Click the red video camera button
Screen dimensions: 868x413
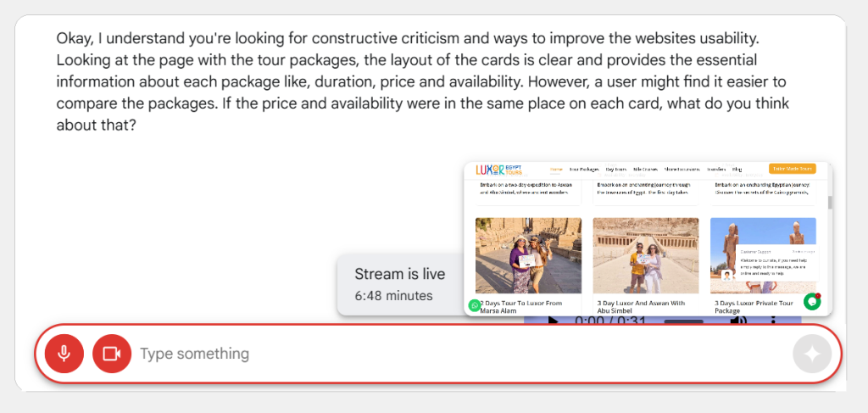(112, 354)
